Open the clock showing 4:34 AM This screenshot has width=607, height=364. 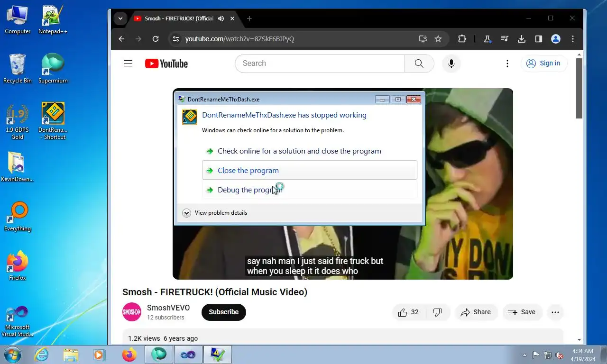(x=583, y=355)
